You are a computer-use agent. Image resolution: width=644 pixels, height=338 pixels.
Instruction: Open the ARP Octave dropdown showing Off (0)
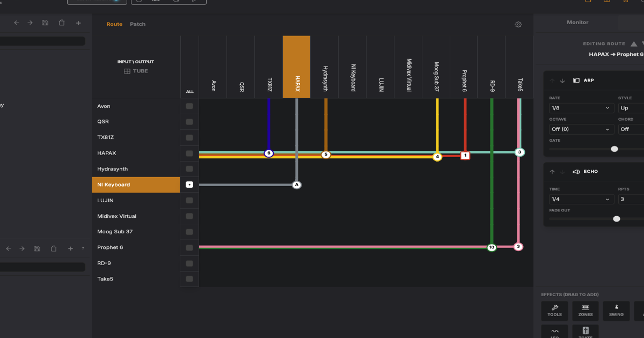[582, 129]
